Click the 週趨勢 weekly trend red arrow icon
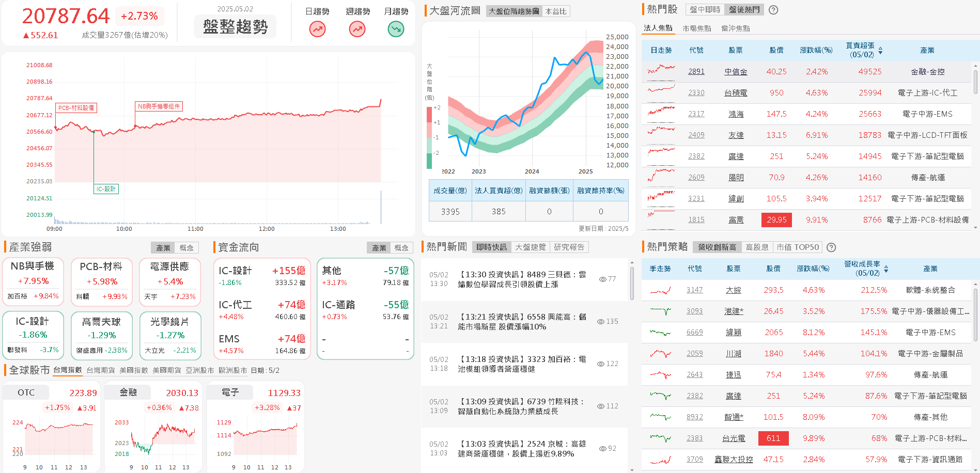This screenshot has height=473, width=980. click(357, 29)
